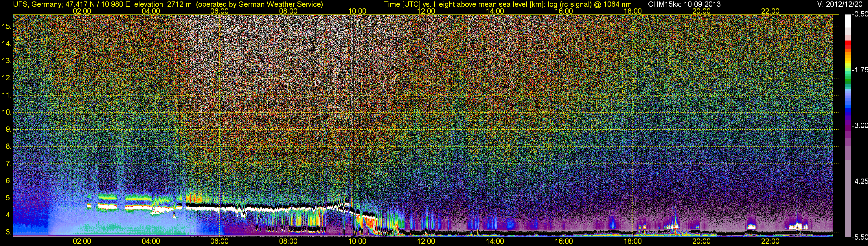Pick the 14 km height axis label
868x246 pixels.
pyautogui.click(x=6, y=44)
